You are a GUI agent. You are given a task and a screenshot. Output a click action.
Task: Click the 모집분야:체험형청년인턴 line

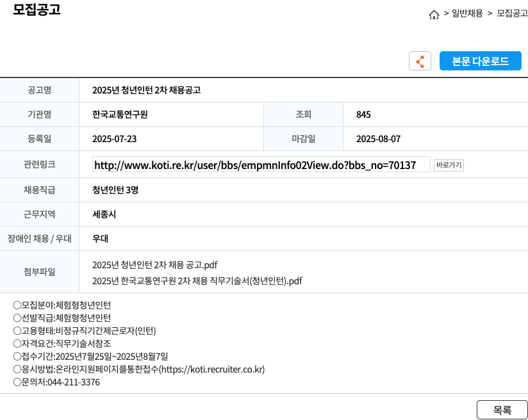62,305
